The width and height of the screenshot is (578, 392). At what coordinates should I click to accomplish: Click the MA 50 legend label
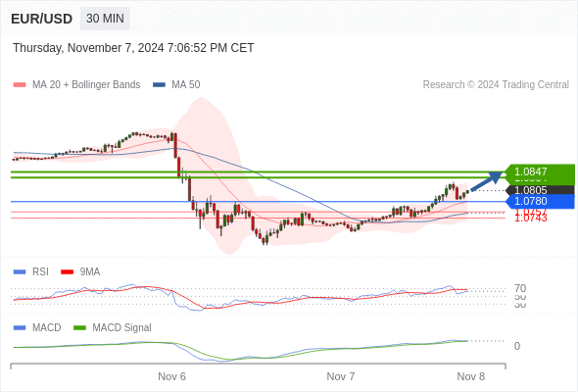pyautogui.click(x=186, y=85)
